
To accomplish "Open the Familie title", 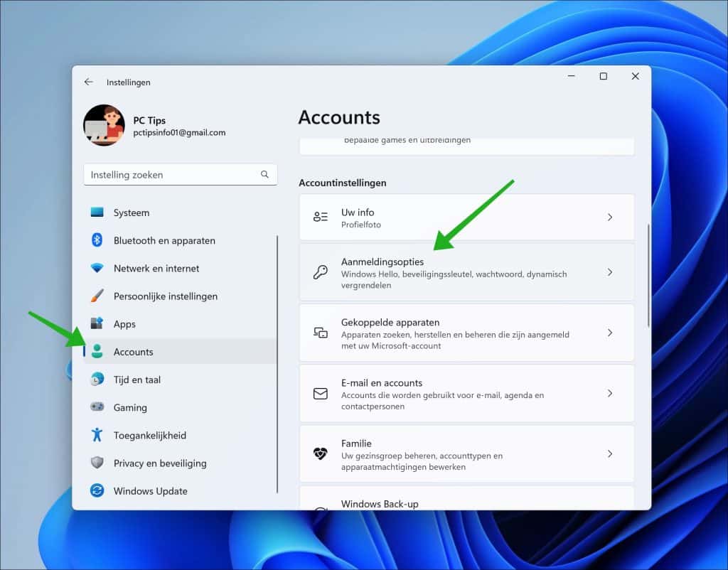I will (x=356, y=443).
